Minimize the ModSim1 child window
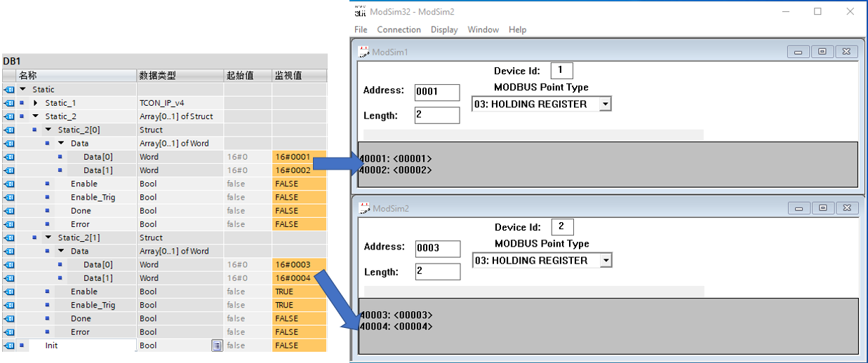Image resolution: width=868 pixels, height=363 pixels. point(798,52)
